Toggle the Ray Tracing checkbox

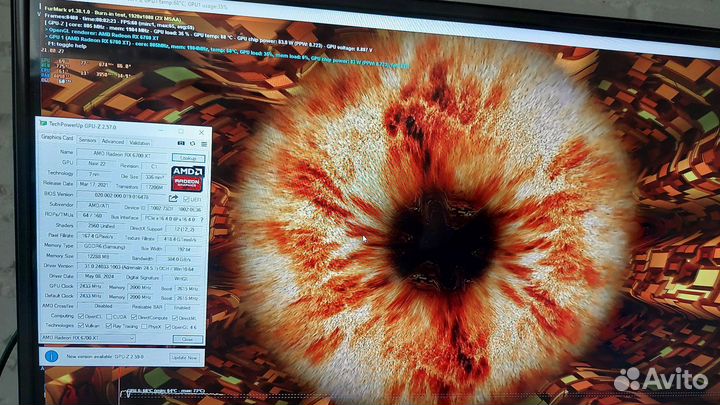pos(109,326)
